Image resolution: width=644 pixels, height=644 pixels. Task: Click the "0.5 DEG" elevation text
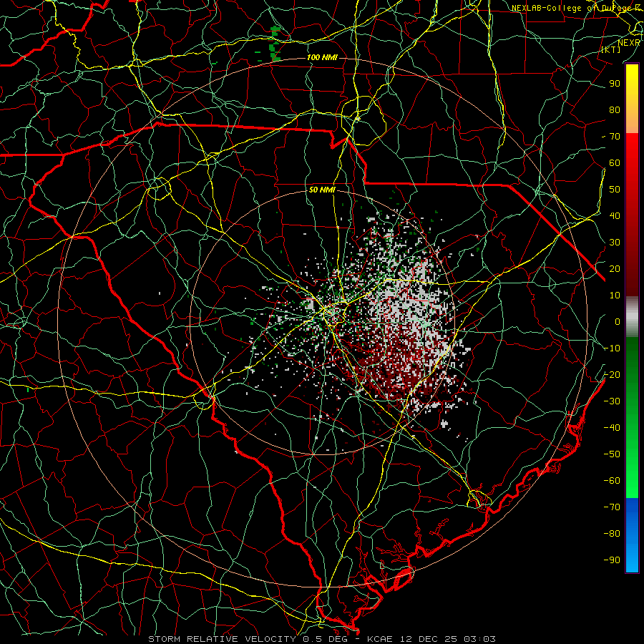pos(325,639)
